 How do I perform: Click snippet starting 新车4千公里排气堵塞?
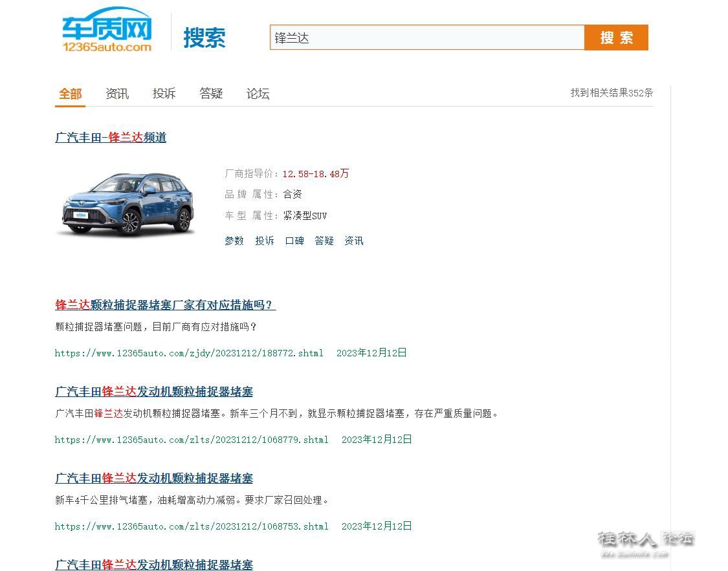[x=192, y=501]
